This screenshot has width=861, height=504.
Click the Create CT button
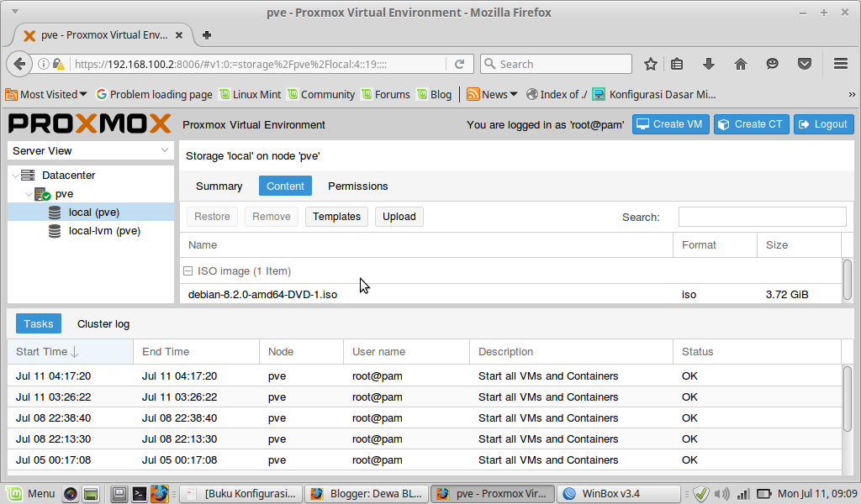click(751, 124)
